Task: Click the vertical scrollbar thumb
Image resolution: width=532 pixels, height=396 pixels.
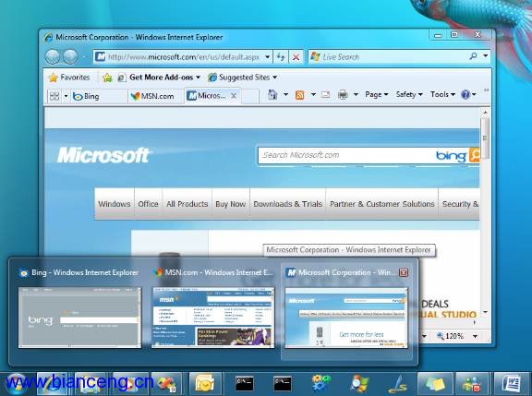Action: [x=485, y=138]
